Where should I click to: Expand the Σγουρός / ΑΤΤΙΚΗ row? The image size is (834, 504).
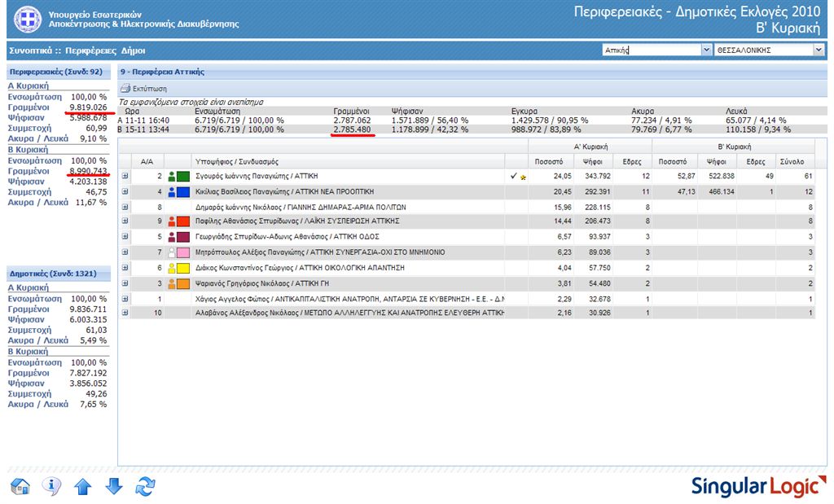[x=125, y=176]
